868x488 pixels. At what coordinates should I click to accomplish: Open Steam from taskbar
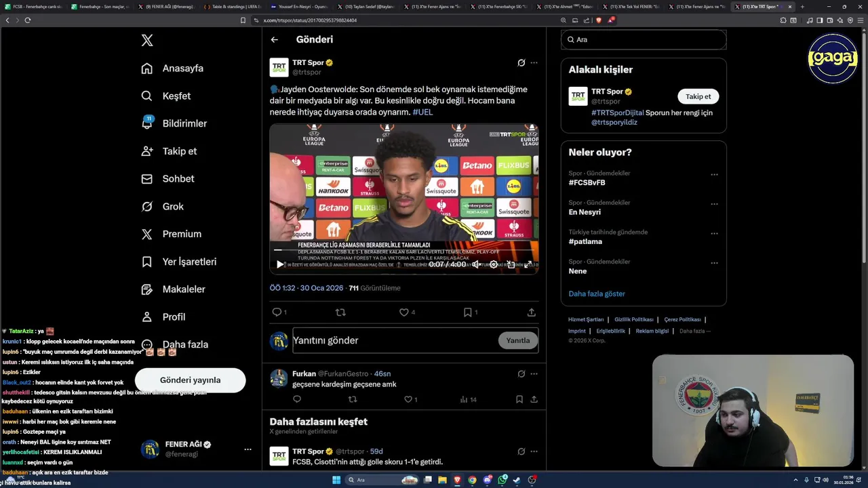click(517, 480)
